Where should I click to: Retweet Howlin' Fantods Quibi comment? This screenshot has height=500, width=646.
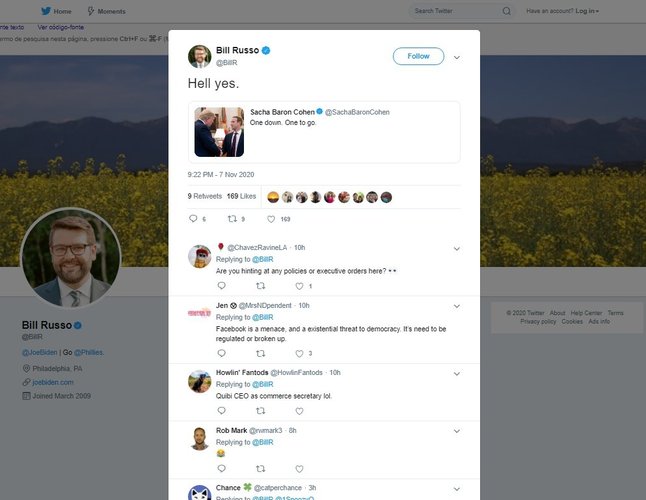click(x=260, y=411)
